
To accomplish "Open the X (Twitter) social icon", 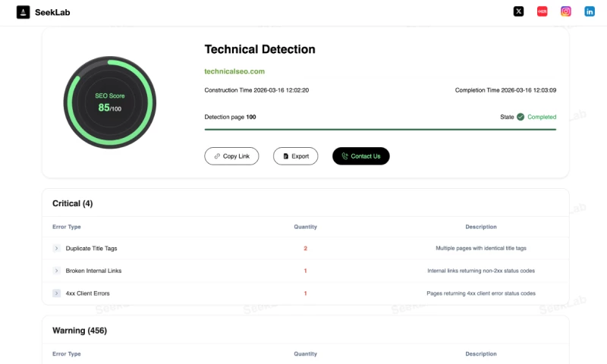I will tap(518, 11).
